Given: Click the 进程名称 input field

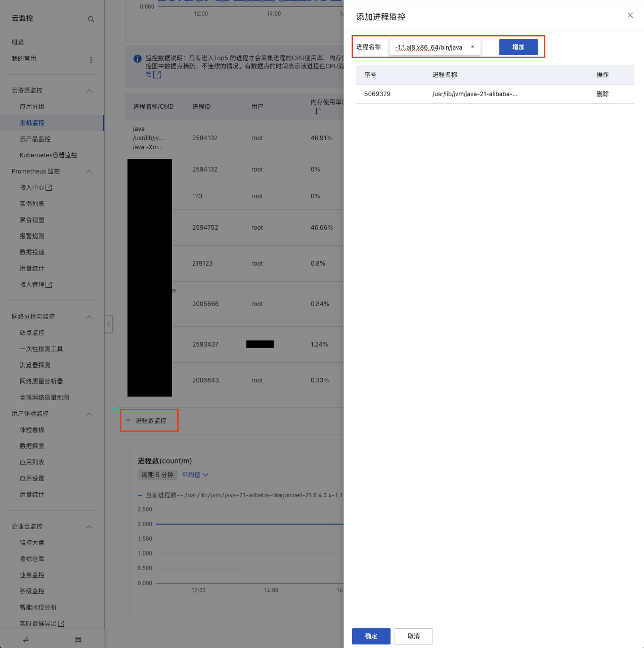Looking at the screenshot, I should [x=429, y=47].
